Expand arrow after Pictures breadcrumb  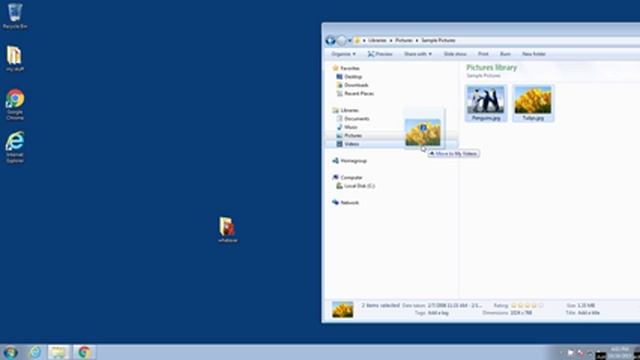[x=417, y=40]
